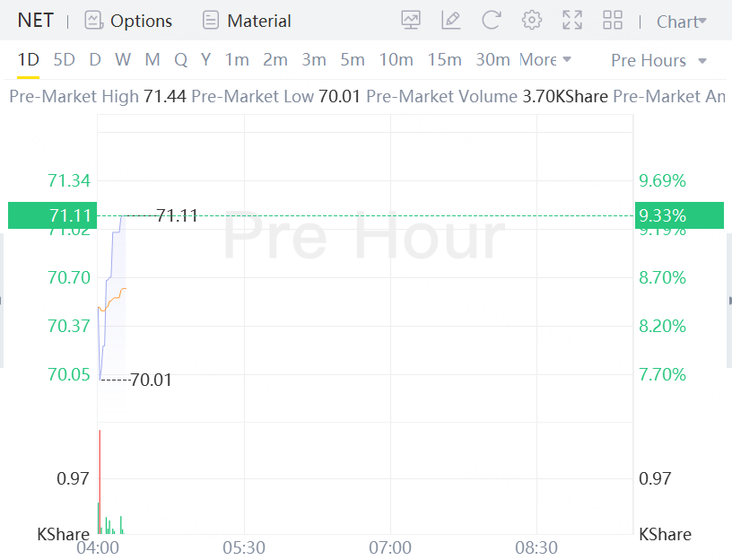
Task: Open the Options panel for NET
Action: click(x=127, y=21)
